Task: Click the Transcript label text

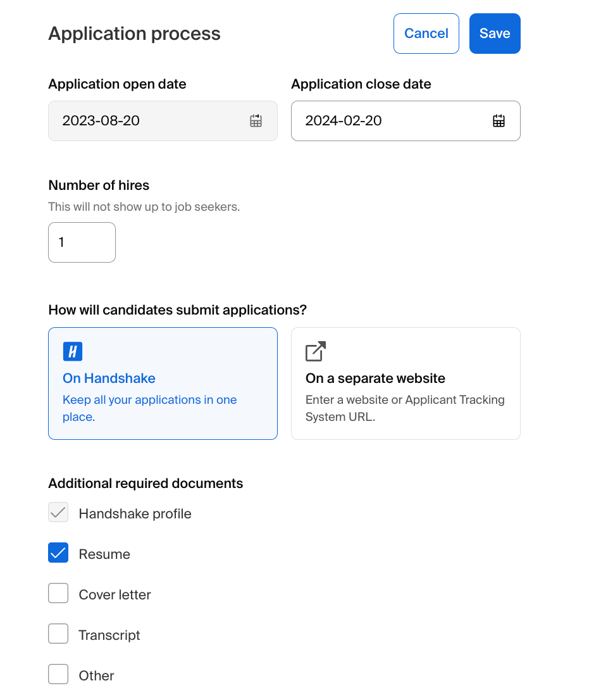Action: [109, 635]
